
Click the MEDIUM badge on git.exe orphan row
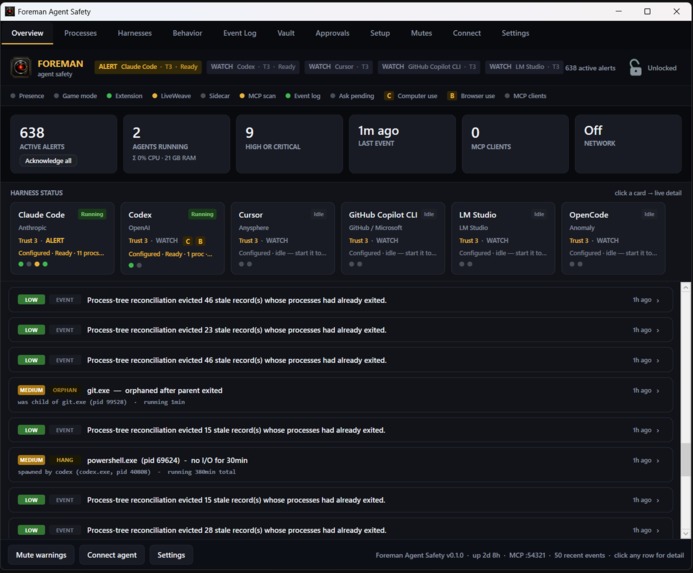point(31,390)
